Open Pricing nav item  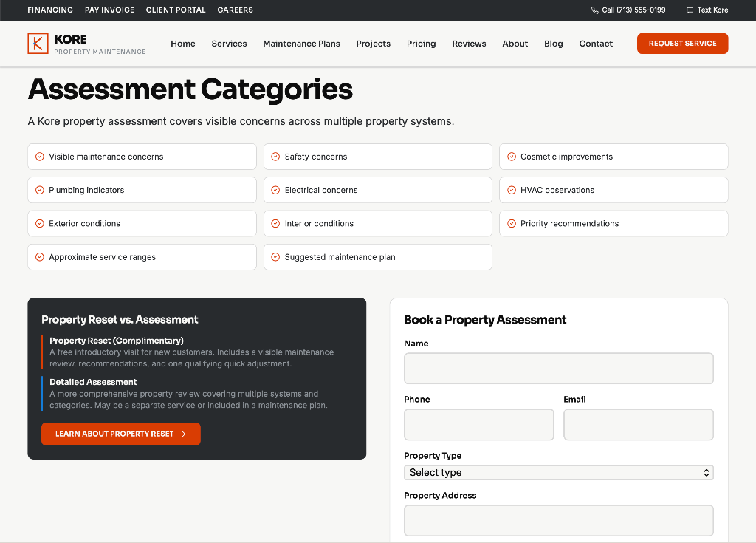click(x=421, y=44)
